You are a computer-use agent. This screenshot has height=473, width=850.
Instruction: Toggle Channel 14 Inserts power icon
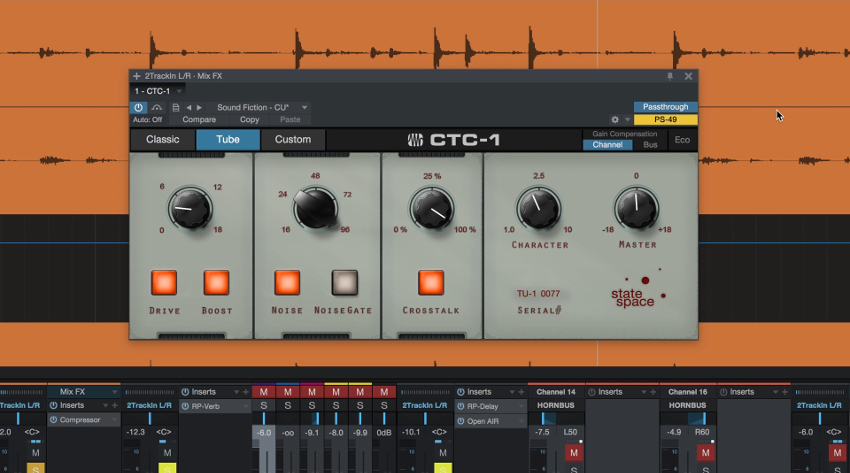point(592,392)
